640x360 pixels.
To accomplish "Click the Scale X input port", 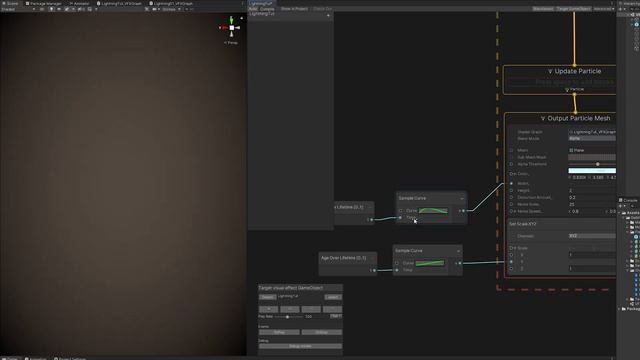I will point(511,255).
